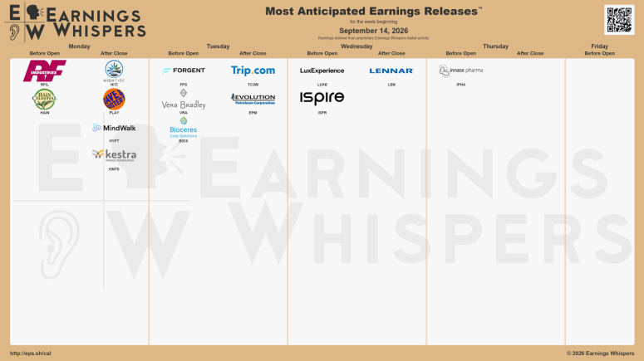
Task: Click the TCOM ticker label
Action: coord(253,85)
